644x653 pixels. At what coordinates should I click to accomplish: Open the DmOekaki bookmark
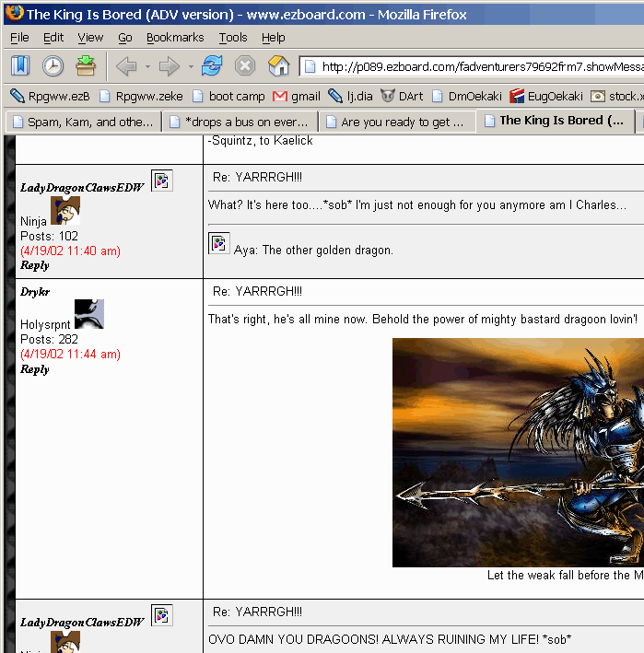point(467,96)
